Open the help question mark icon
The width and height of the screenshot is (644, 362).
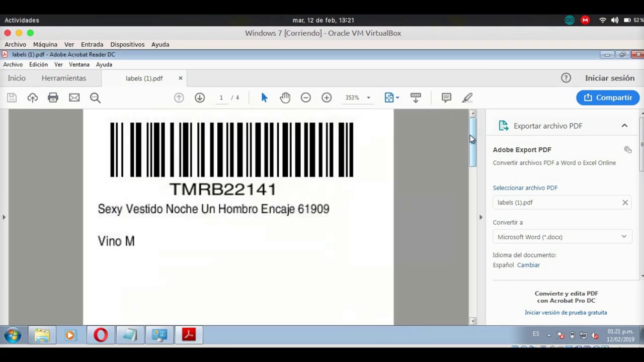pyautogui.click(x=566, y=78)
